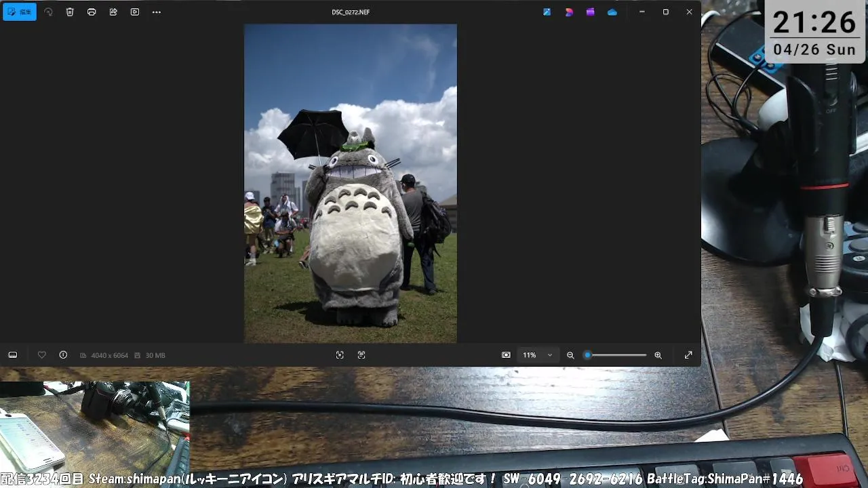Click the DSC_0272.NEF file name title
868x488 pixels.
351,12
